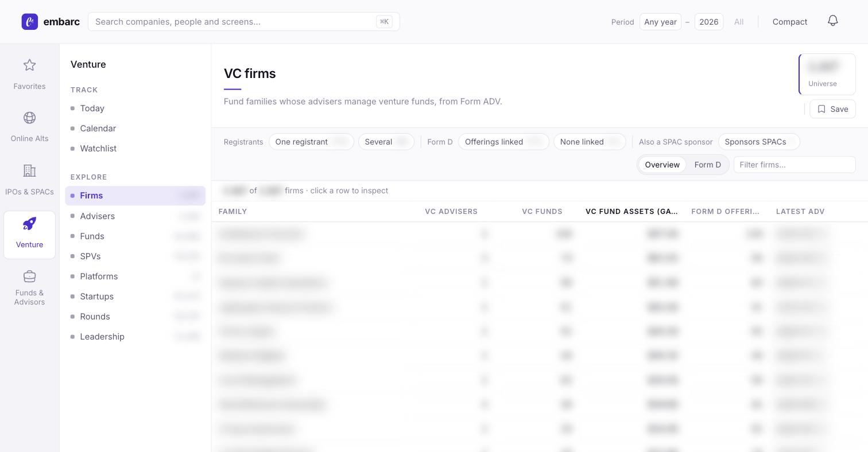Open the SPVs explore page
The width and height of the screenshot is (868, 452).
(135, 256)
